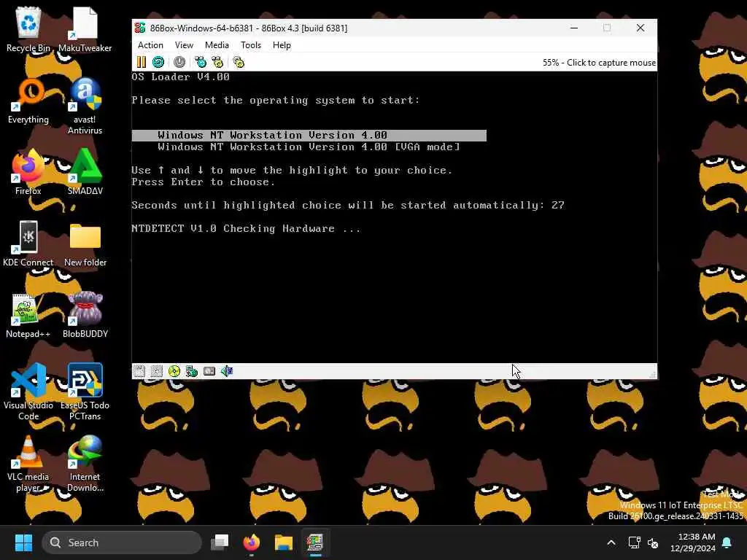Select the New folder desktop icon
747x560 pixels.
[x=85, y=244]
